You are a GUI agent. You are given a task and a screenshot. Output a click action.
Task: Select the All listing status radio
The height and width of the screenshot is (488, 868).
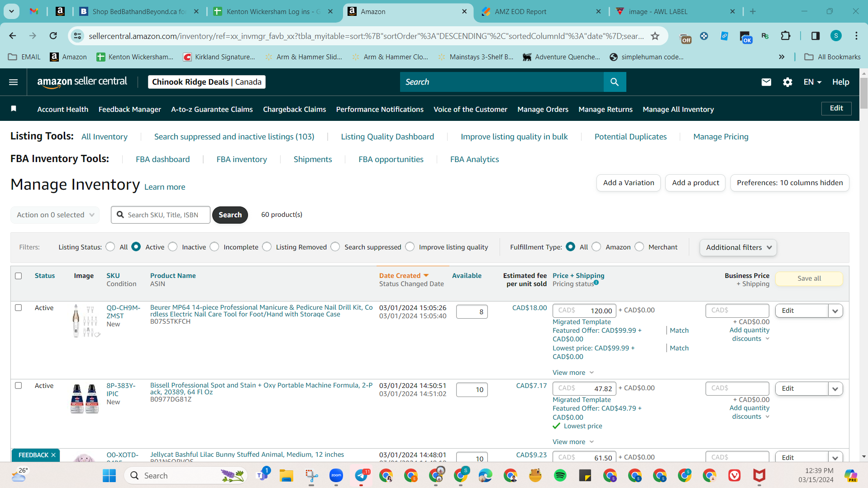(110, 247)
